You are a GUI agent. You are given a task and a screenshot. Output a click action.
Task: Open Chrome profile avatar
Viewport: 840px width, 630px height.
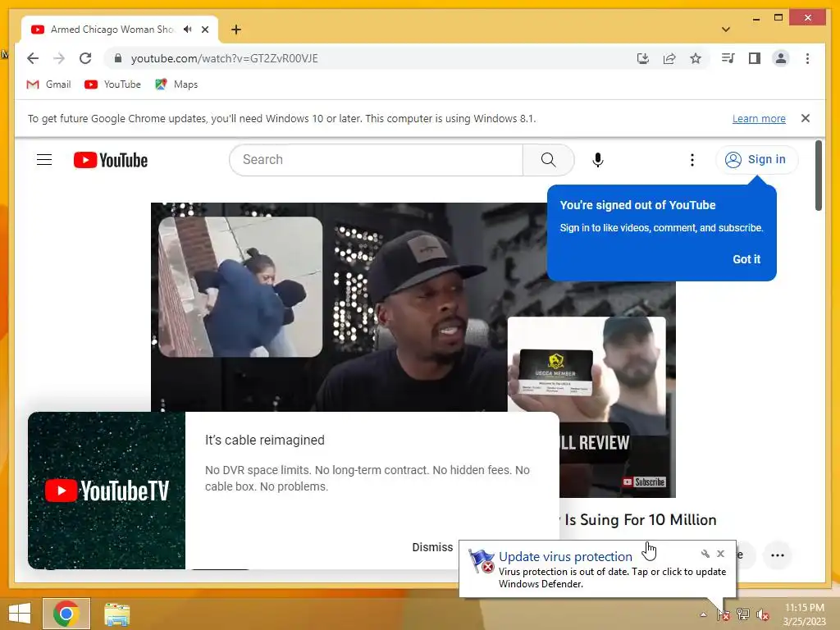[x=781, y=58]
